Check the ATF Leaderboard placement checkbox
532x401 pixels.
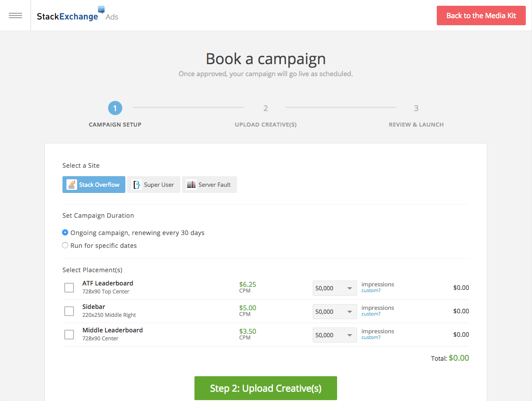tap(69, 288)
